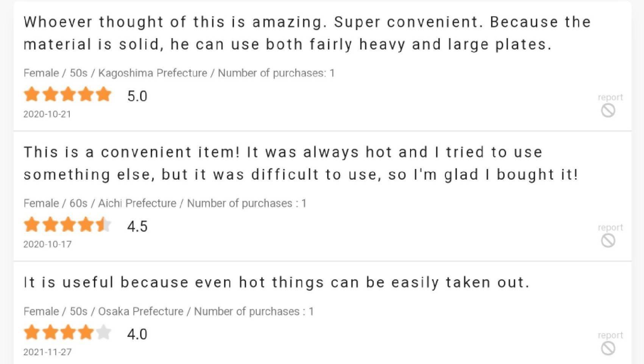The width and height of the screenshot is (644, 364).
Task: Click the Kagoshima Prefecture reviewer details line
Action: pyautogui.click(x=179, y=73)
